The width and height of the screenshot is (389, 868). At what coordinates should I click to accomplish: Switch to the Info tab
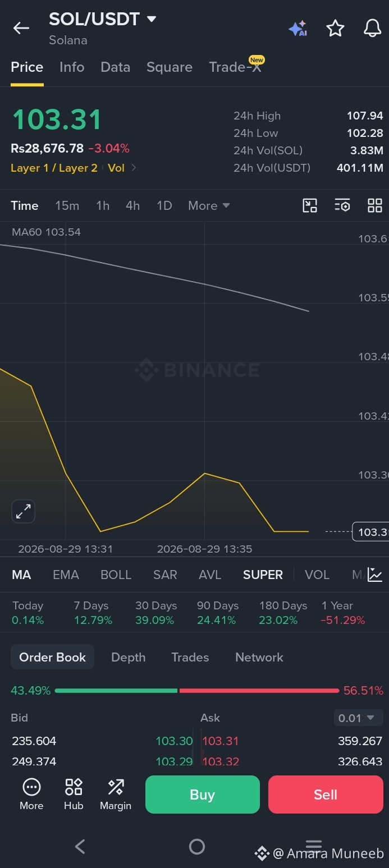pos(72,67)
